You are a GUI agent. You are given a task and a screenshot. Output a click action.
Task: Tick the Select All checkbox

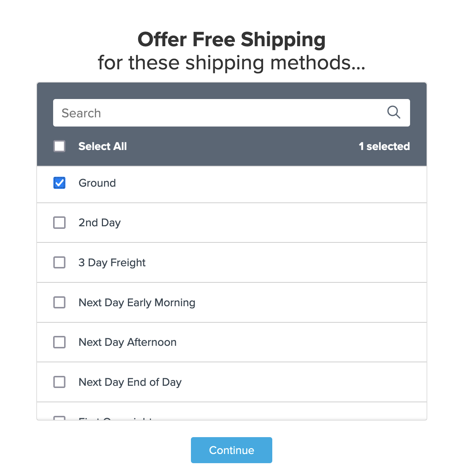coord(59,146)
